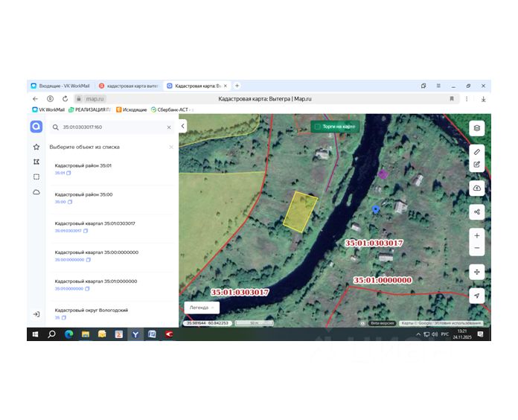Launch Microsoft Edge from the taskbar
This screenshot has height=420, width=518.
pyautogui.click(x=68, y=334)
